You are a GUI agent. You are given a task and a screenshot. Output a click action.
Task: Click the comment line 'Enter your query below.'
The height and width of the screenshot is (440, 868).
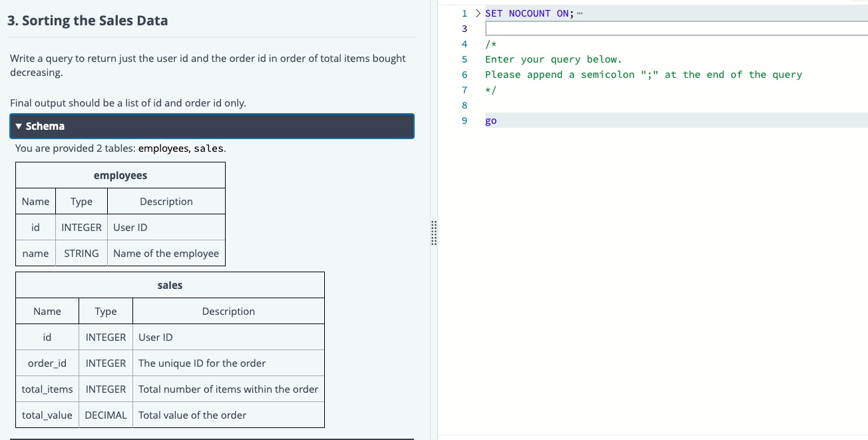click(x=552, y=59)
